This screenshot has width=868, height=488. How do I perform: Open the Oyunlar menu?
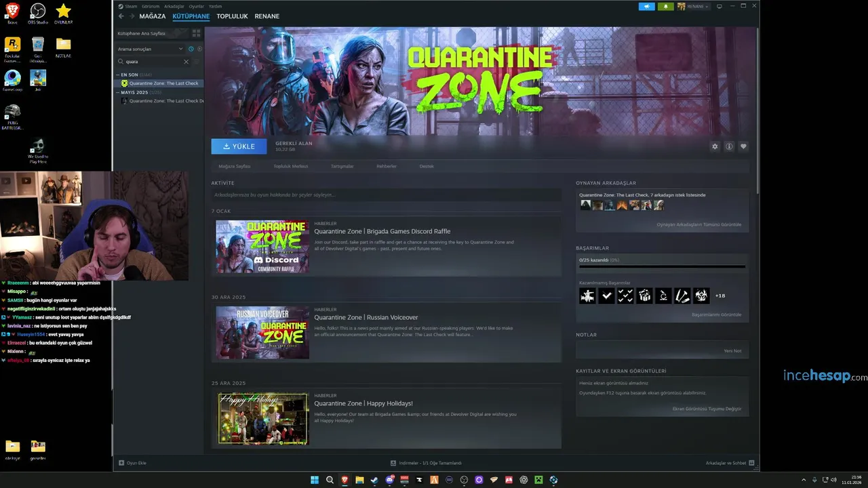(x=196, y=6)
